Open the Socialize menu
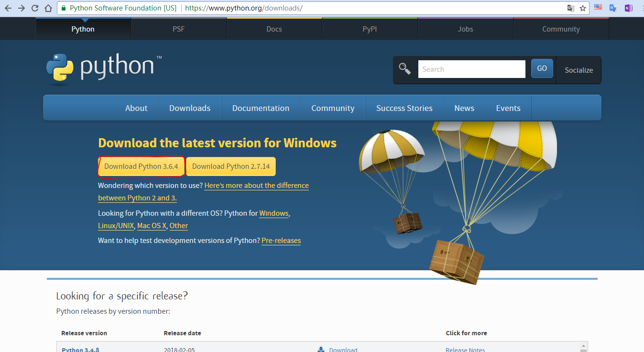644x352 pixels. tap(579, 70)
